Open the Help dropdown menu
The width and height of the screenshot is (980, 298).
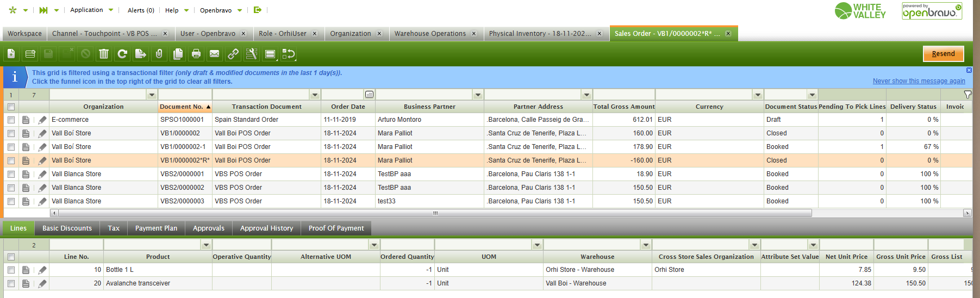click(177, 10)
